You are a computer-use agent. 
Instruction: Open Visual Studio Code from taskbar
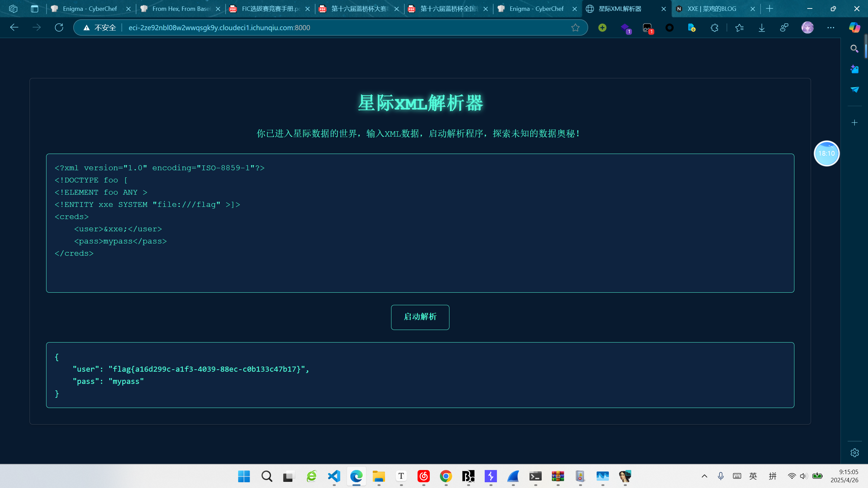[x=334, y=476]
